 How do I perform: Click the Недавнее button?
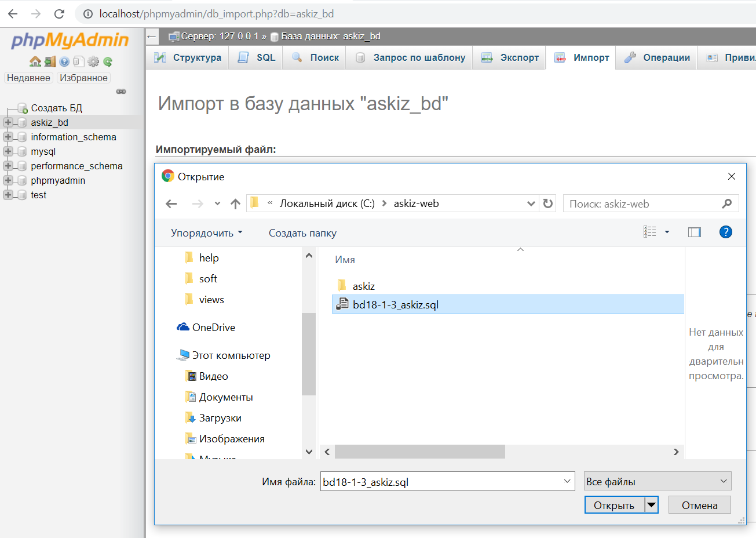click(x=28, y=78)
